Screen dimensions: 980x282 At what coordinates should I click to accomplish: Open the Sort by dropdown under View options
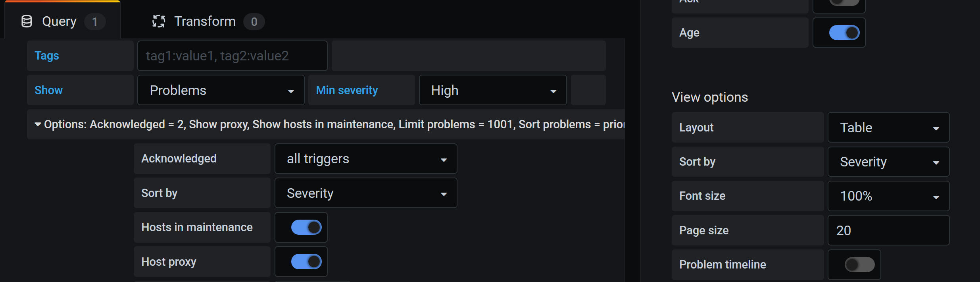[x=888, y=162]
